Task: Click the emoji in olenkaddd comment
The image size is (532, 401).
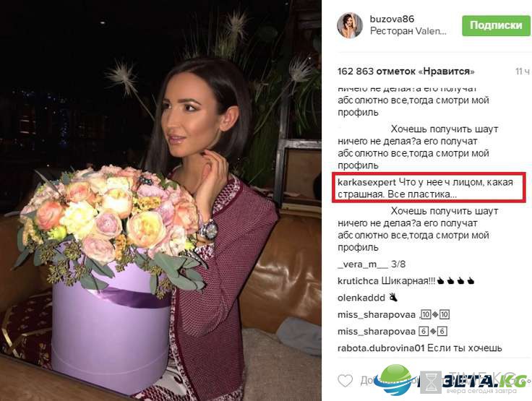Action: click(393, 298)
